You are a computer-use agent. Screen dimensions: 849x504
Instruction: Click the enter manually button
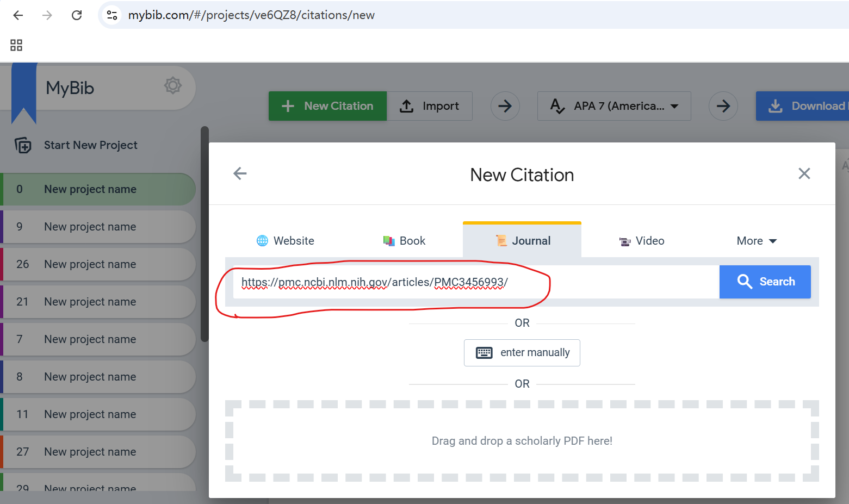coord(522,353)
